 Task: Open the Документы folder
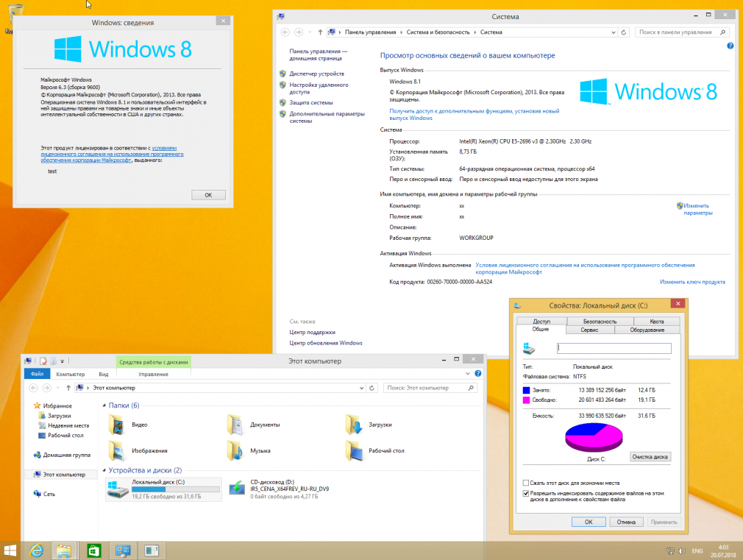[254, 425]
